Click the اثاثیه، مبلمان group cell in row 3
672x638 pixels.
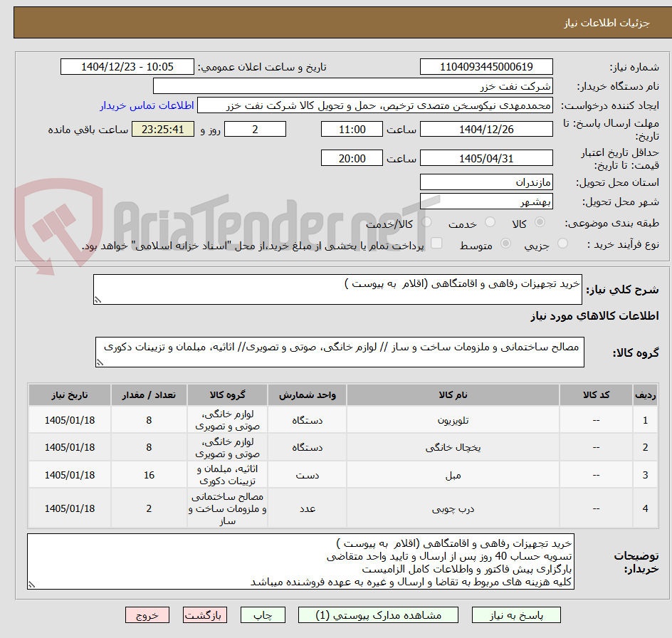click(227, 475)
